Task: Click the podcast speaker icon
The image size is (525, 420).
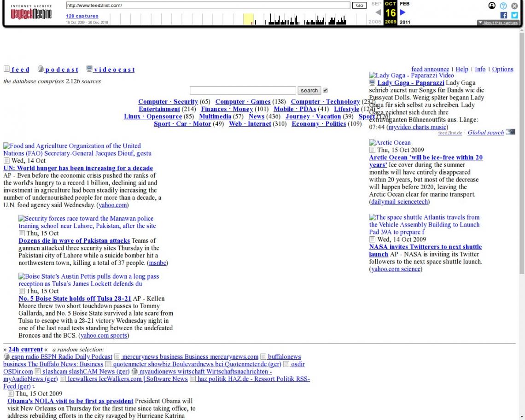Action: point(41,69)
